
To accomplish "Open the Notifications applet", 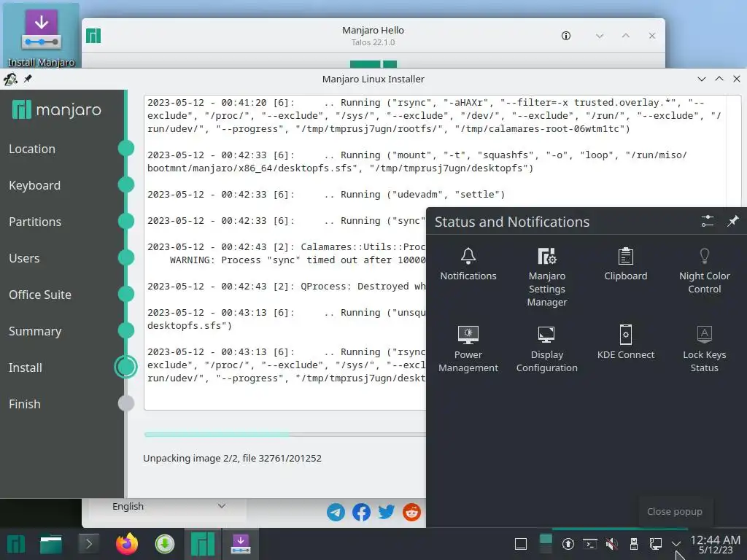I will (x=468, y=264).
